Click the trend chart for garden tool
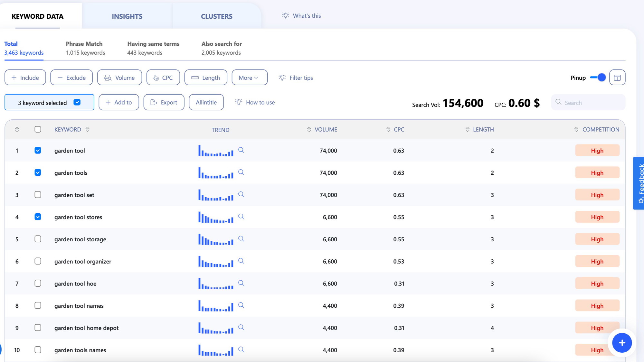Image resolution: width=644 pixels, height=362 pixels. tap(216, 151)
